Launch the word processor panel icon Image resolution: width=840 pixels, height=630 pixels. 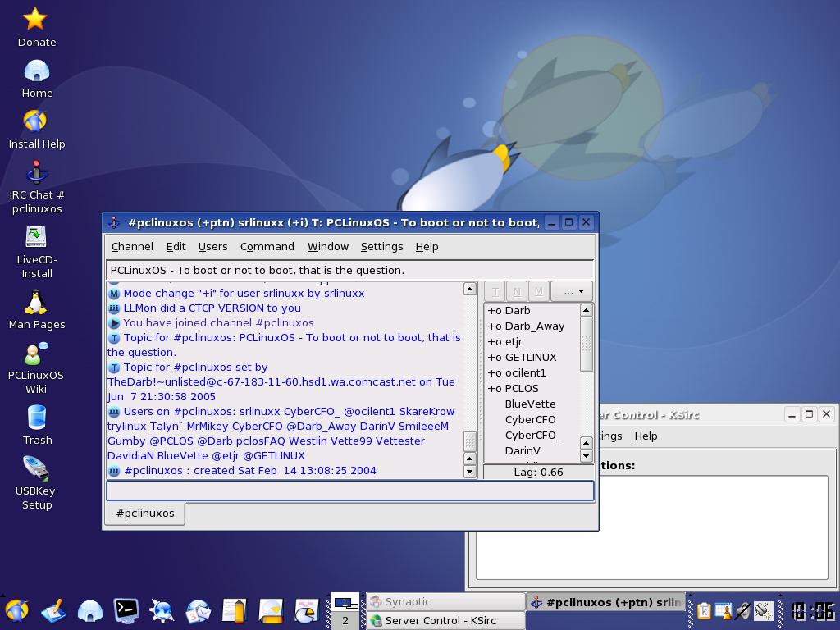[x=235, y=610]
